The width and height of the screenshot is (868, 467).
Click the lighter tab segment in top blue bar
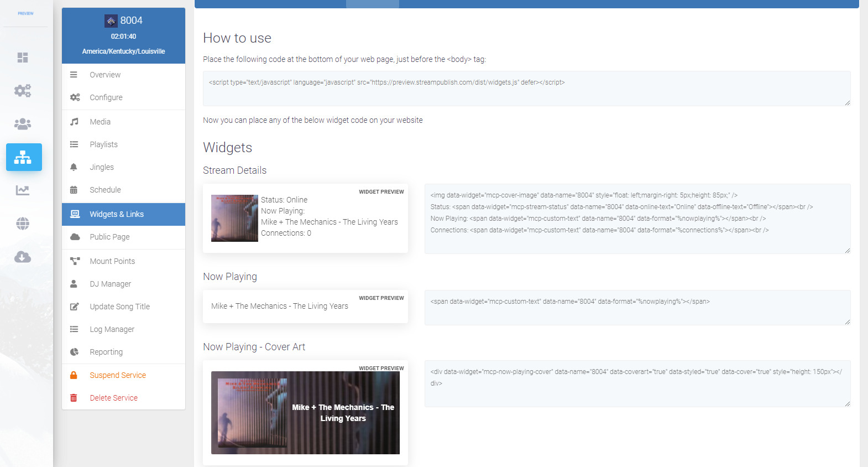373,4
